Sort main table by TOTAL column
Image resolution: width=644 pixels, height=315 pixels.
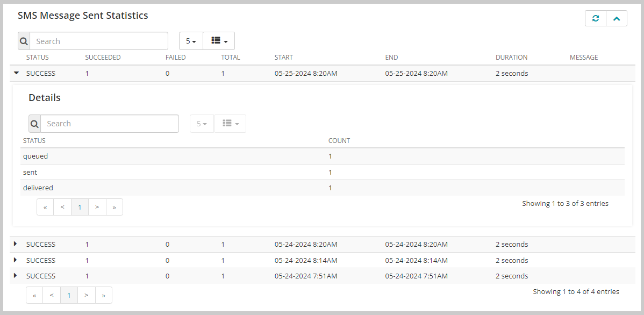231,58
